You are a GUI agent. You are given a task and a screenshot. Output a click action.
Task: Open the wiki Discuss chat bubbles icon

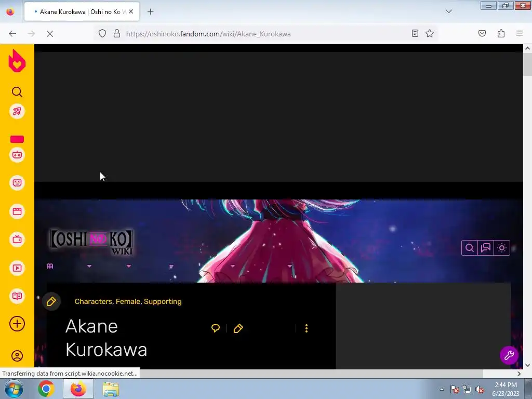pyautogui.click(x=486, y=248)
